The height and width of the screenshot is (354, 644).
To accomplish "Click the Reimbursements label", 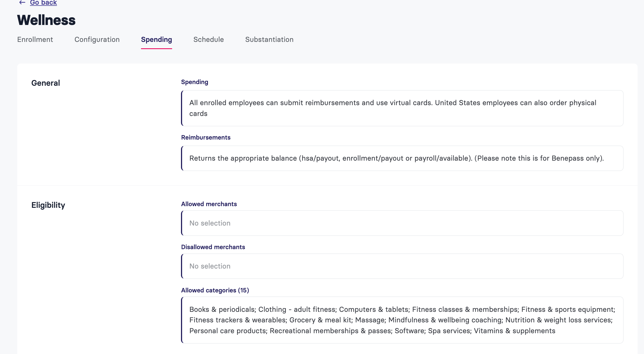I will [x=206, y=137].
